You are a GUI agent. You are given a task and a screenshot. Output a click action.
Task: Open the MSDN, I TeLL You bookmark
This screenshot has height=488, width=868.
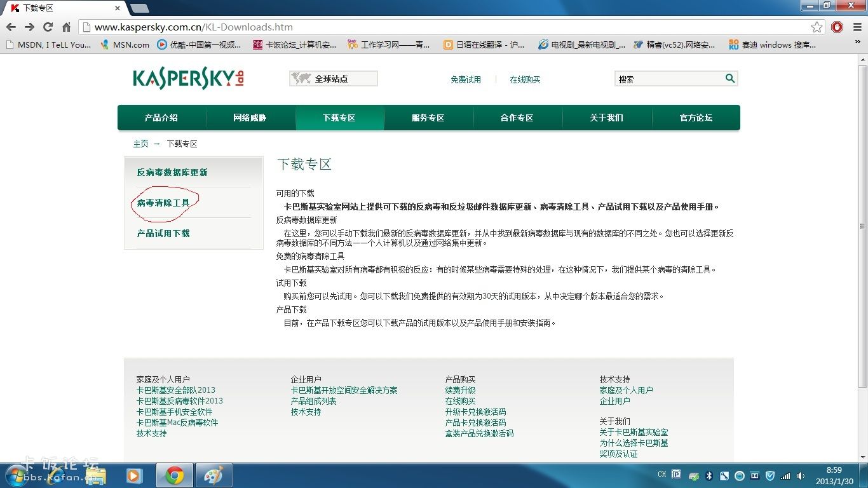coord(48,44)
